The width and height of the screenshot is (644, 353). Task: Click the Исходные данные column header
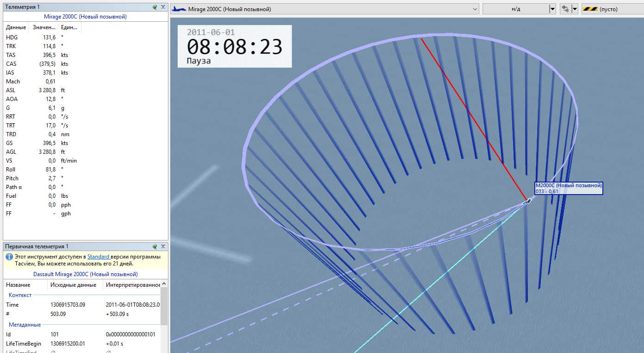pyautogui.click(x=74, y=285)
